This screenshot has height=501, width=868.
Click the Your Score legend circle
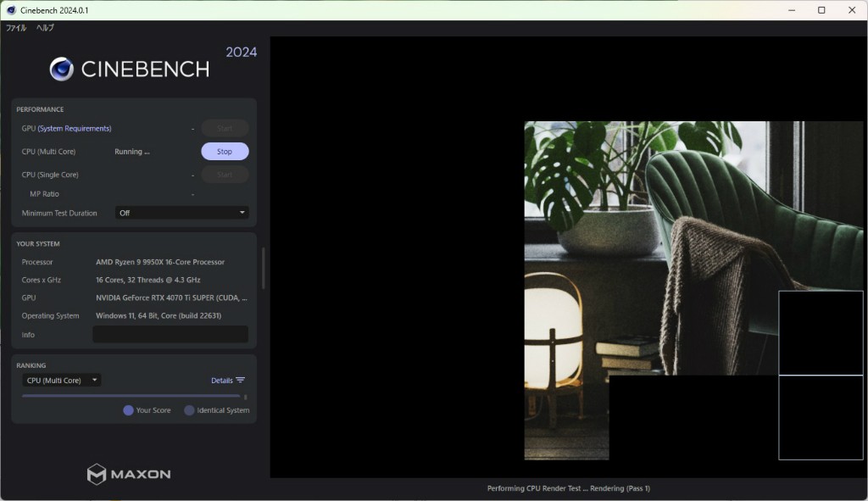point(129,410)
